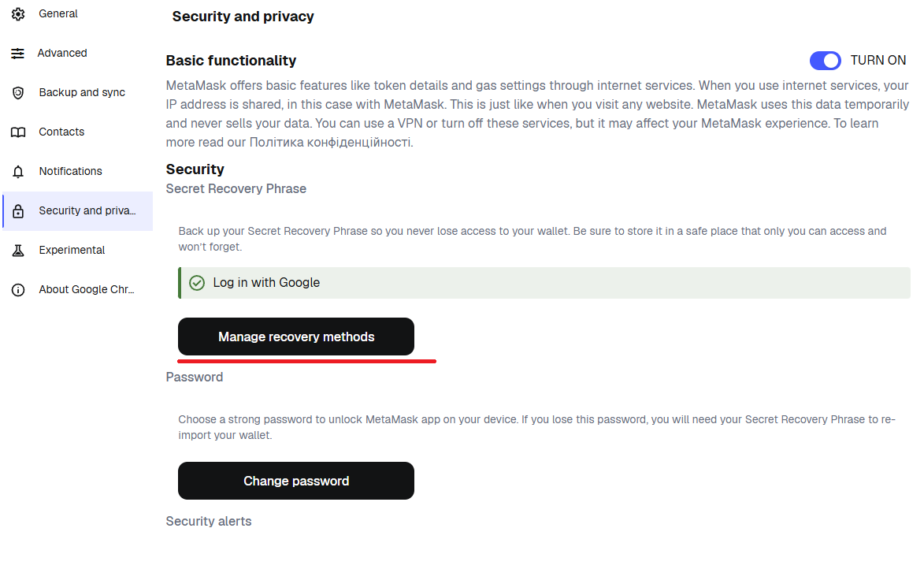Viewport: 924px width, 569px height.
Task: Click the Advanced sliders icon
Action: click(x=18, y=54)
